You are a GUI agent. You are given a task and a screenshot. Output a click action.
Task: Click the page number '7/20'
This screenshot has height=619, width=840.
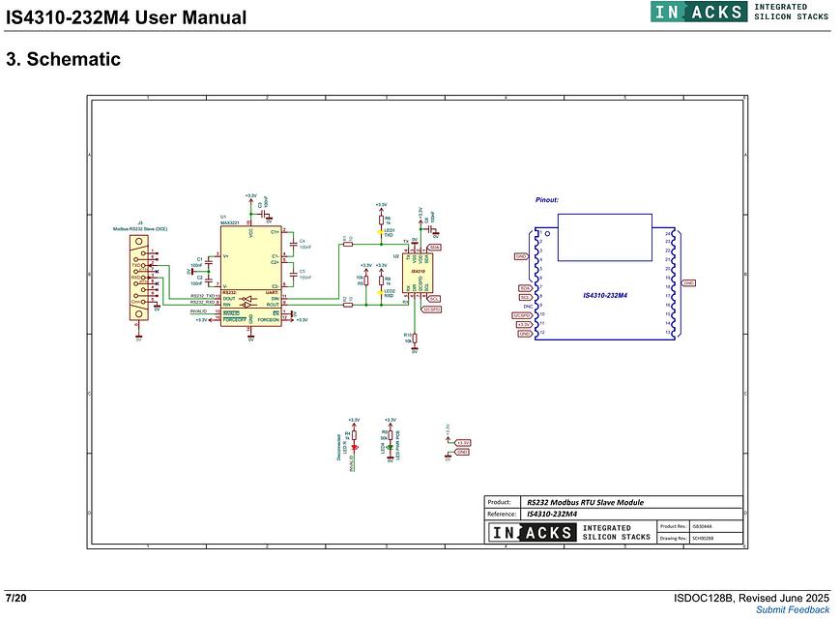15,598
